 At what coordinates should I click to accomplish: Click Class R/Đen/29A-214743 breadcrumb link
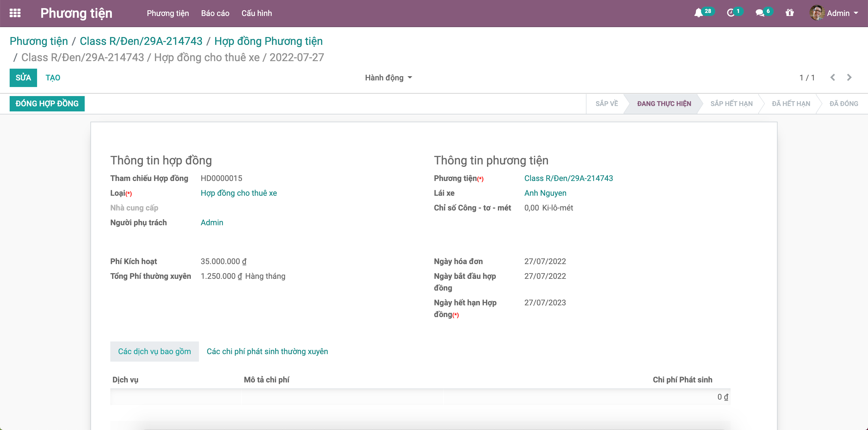tap(141, 41)
